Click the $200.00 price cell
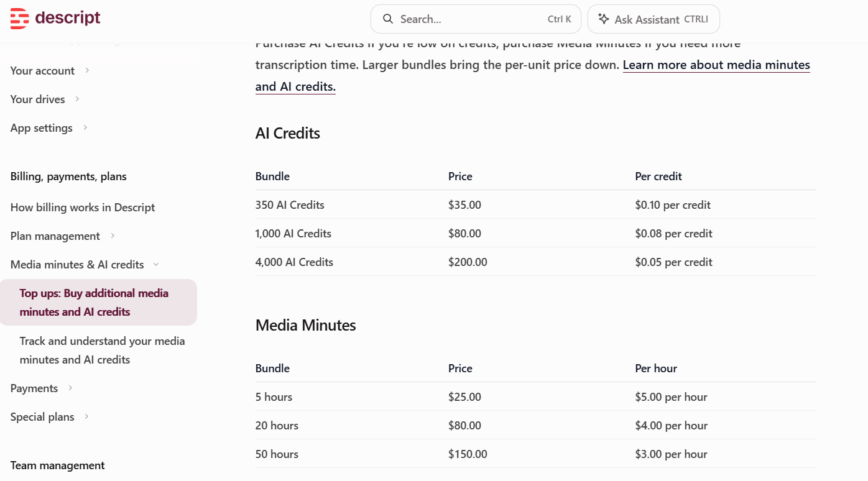The height and width of the screenshot is (481, 868). point(468,262)
